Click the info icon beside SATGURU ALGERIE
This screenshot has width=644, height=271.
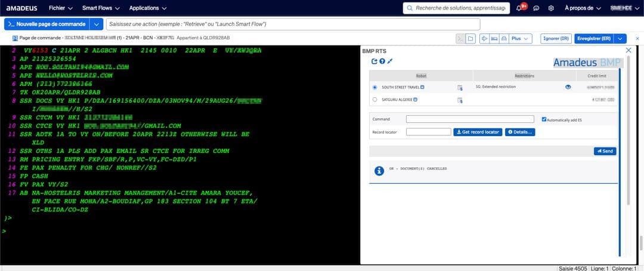[x=415, y=100]
